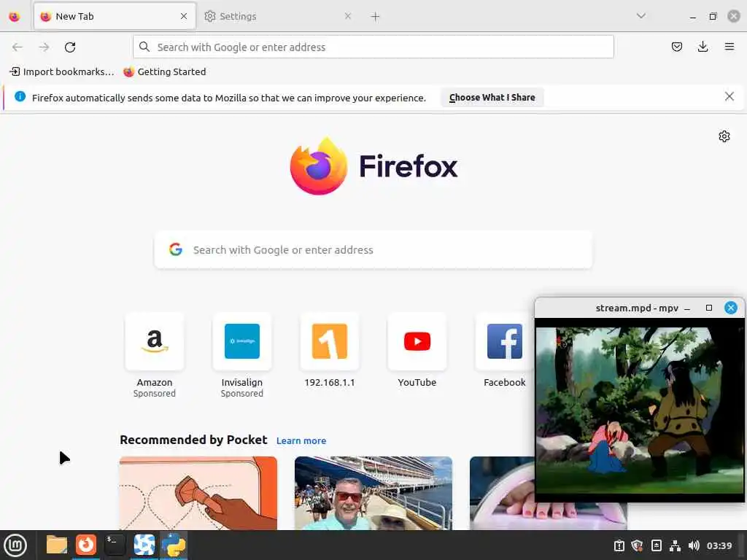Focus the center Google search box
747x560 pixels.
click(x=373, y=250)
